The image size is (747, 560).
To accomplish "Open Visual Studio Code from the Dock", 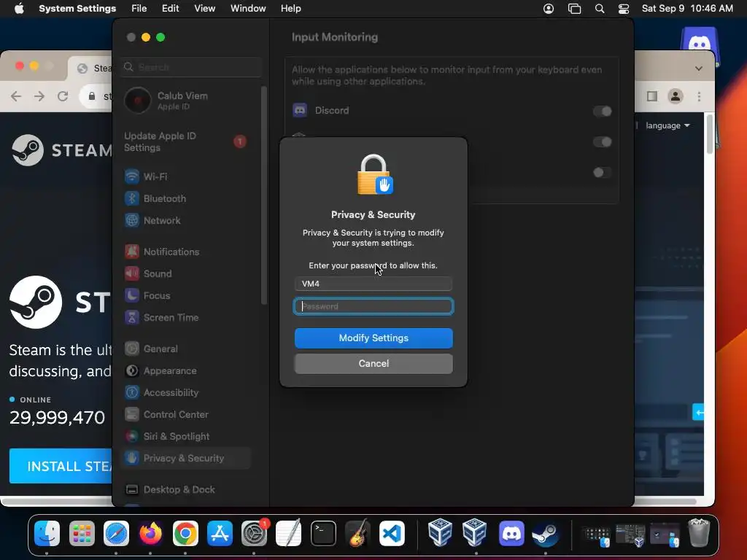I will pos(392,533).
